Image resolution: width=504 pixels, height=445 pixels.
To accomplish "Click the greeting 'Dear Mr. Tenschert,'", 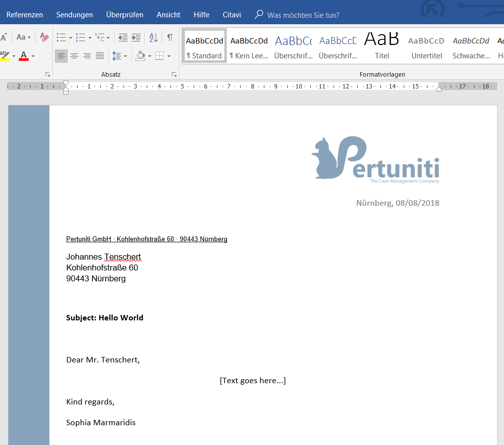I will point(103,360).
